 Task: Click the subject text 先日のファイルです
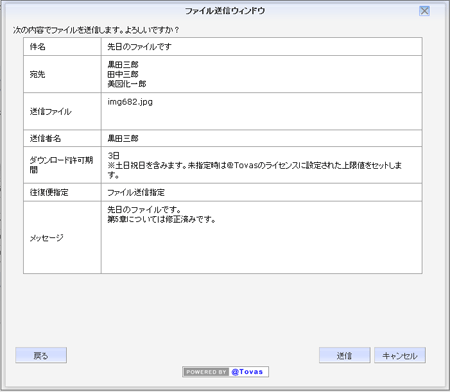pyautogui.click(x=139, y=47)
